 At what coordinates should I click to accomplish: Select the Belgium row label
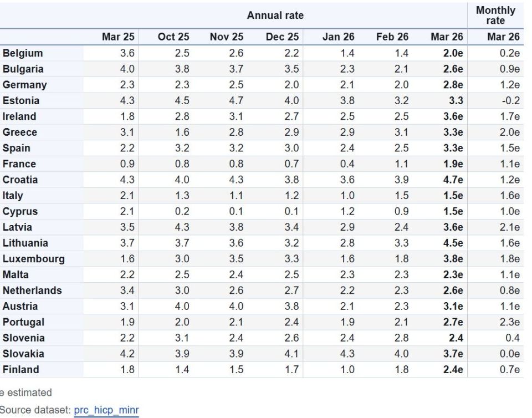[x=23, y=54]
